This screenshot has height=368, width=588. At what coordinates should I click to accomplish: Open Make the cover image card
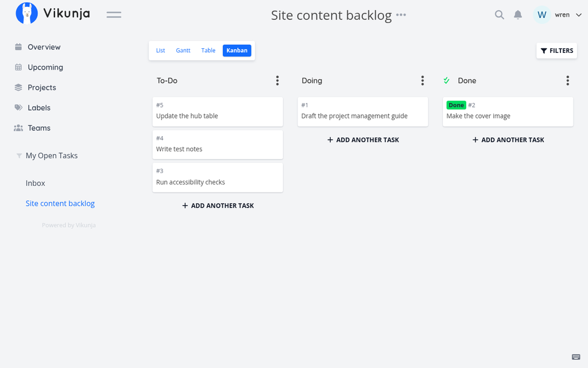508,112
